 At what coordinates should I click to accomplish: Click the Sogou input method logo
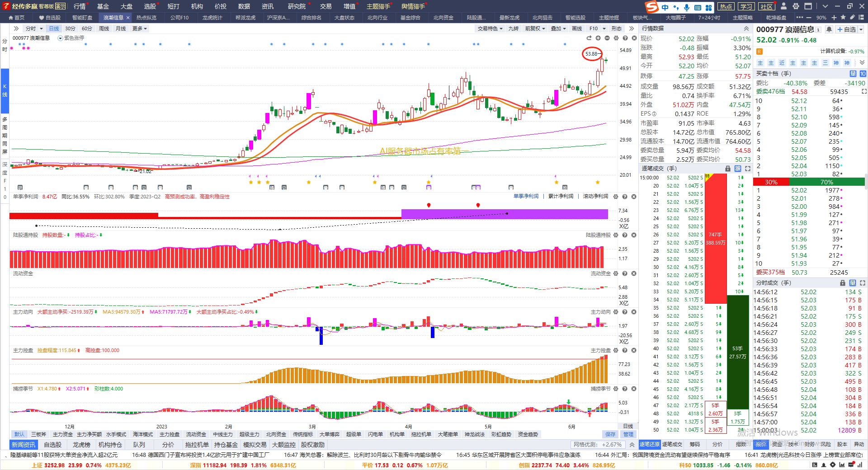pos(651,7)
